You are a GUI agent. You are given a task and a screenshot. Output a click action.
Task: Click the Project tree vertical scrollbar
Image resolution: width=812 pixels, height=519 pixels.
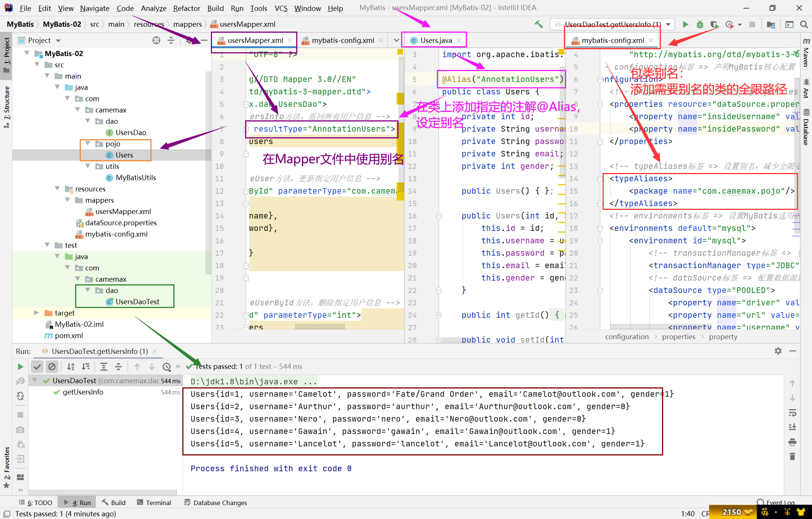tap(208, 172)
